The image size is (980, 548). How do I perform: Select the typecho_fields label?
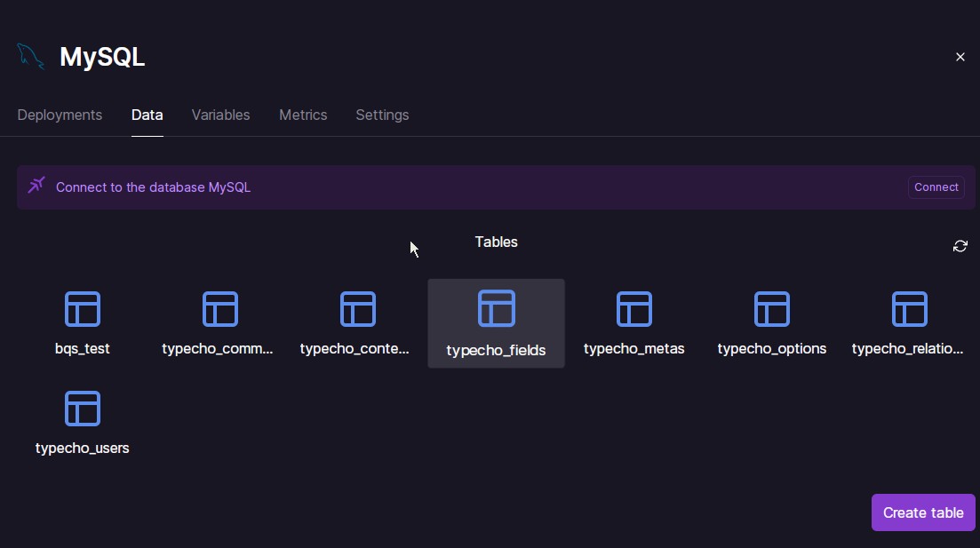(497, 351)
